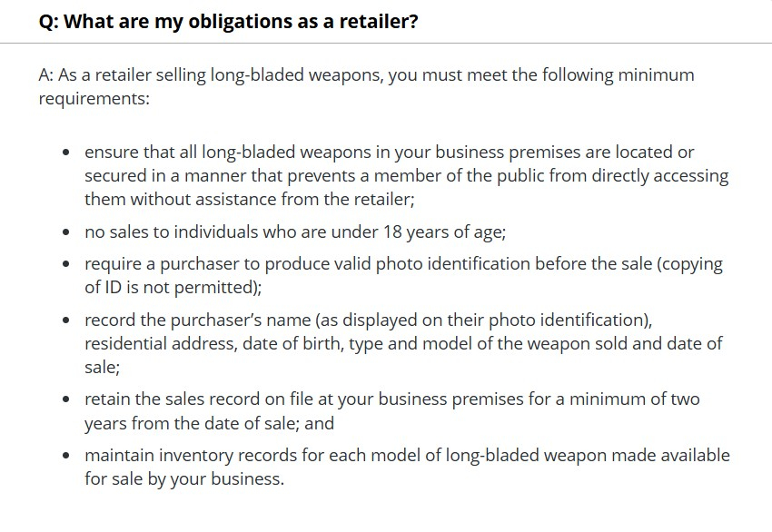Click the answer intro about minimum requirements

[x=366, y=86]
